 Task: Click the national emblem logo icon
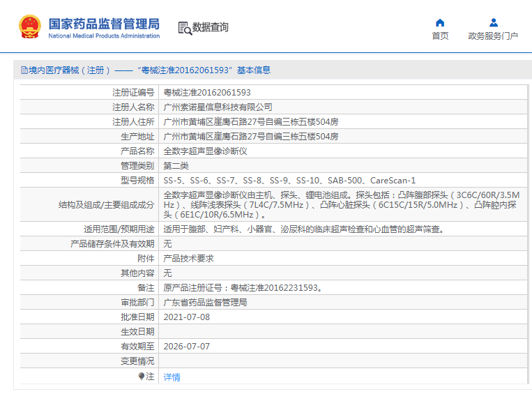click(30, 26)
